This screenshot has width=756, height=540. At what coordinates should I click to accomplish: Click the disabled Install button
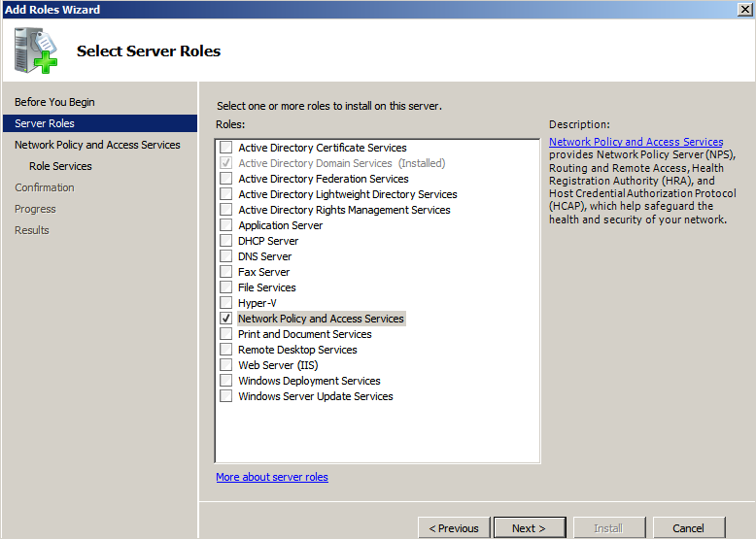pyautogui.click(x=608, y=528)
